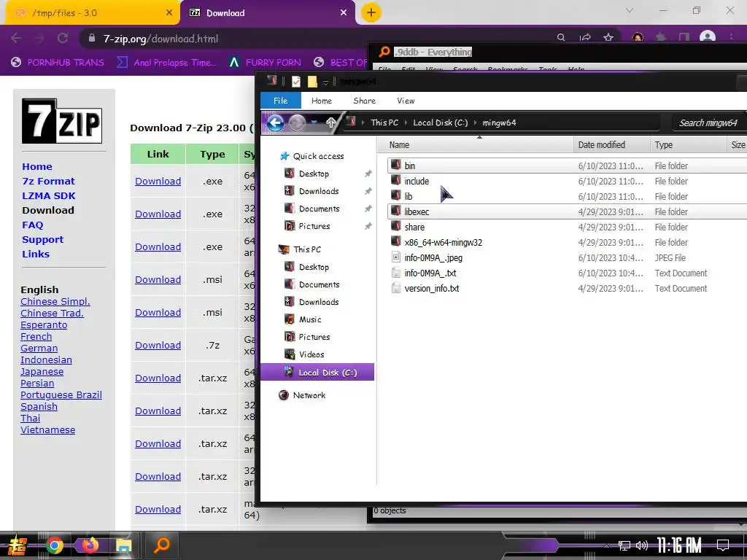Open Downloads under Quick access
Image resolution: width=747 pixels, height=560 pixels.
click(318, 191)
